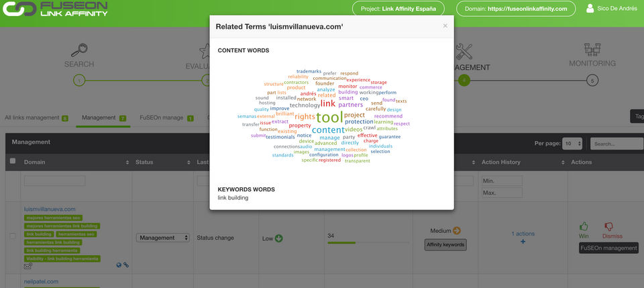644x288 pixels.
Task: Open the luismvillanueva.com domain link
Action: click(50, 209)
